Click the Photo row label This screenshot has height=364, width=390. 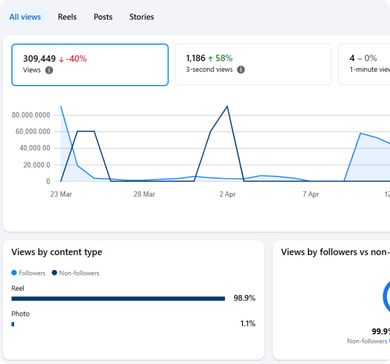tap(20, 314)
